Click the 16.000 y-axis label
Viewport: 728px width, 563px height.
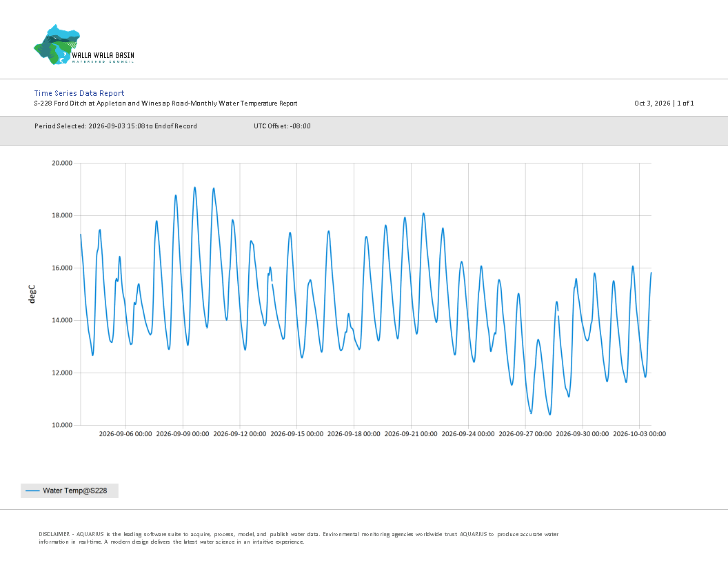(62, 268)
